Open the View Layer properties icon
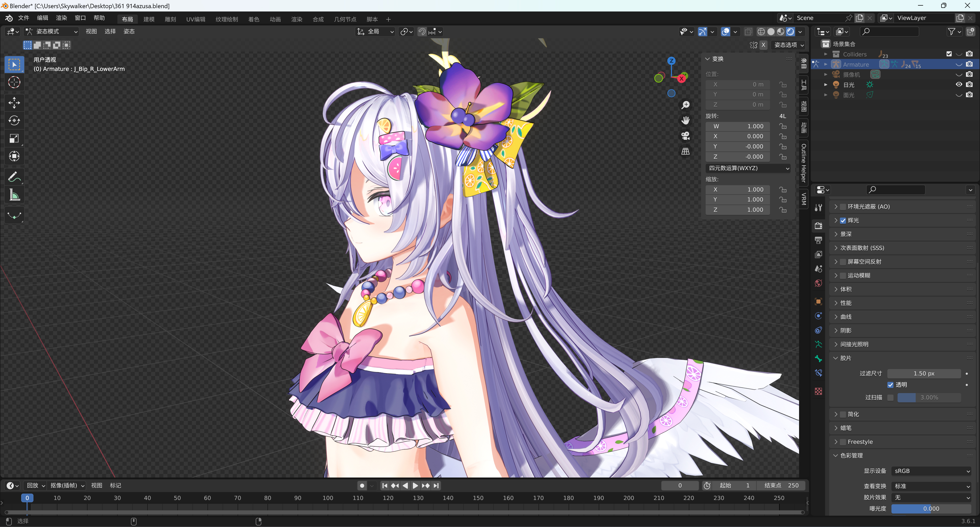Image resolution: width=980 pixels, height=527 pixels. pyautogui.click(x=818, y=254)
